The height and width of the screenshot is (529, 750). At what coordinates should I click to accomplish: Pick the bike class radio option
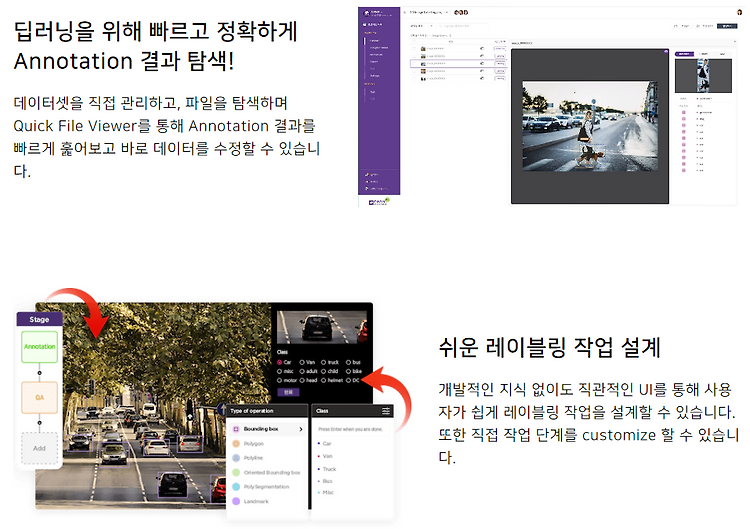tap(349, 371)
